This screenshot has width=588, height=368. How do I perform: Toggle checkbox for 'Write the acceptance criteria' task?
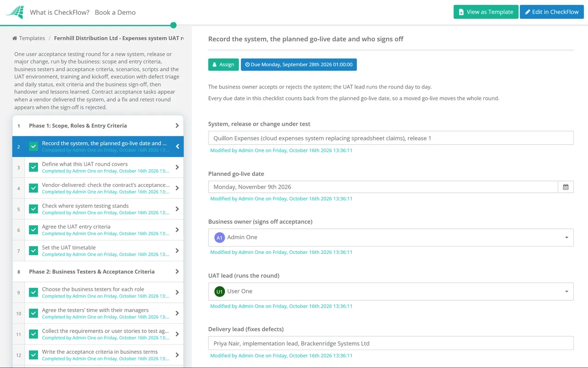tap(34, 355)
